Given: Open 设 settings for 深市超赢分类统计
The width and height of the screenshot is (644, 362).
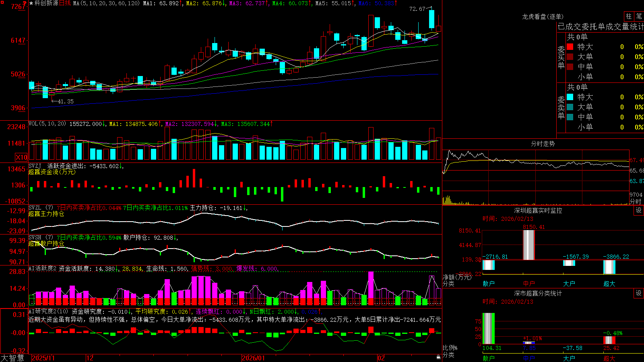Looking at the screenshot, I should [639, 293].
